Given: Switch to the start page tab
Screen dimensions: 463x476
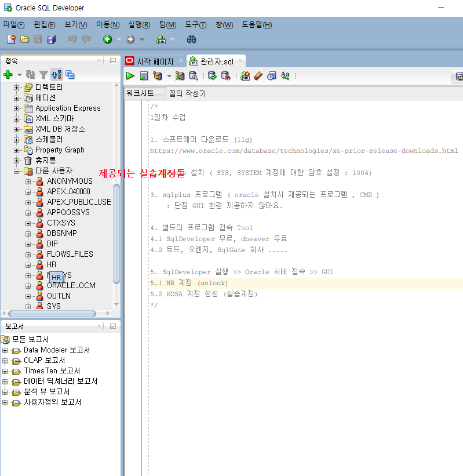Looking at the screenshot, I should (155, 61).
